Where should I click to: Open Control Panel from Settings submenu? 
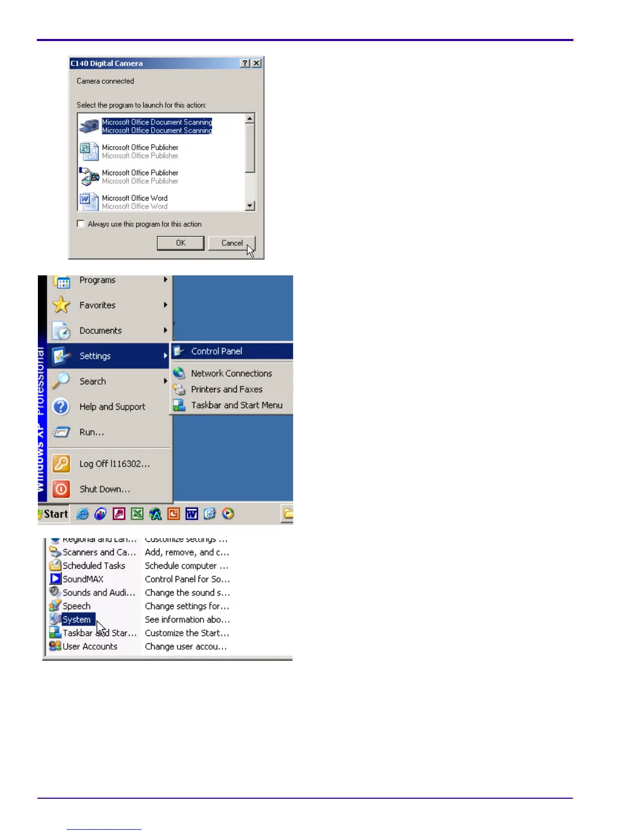(x=233, y=351)
